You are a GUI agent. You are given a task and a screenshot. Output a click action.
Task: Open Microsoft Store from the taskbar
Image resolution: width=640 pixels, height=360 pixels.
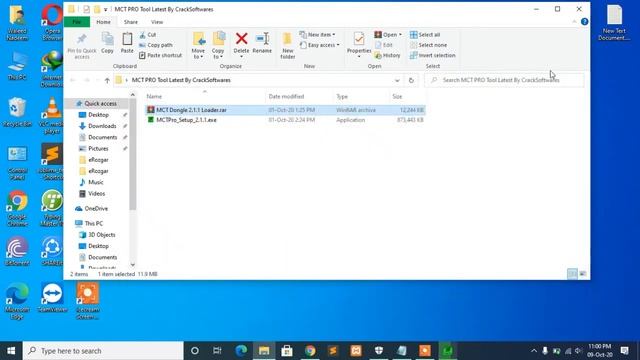tap(287, 351)
